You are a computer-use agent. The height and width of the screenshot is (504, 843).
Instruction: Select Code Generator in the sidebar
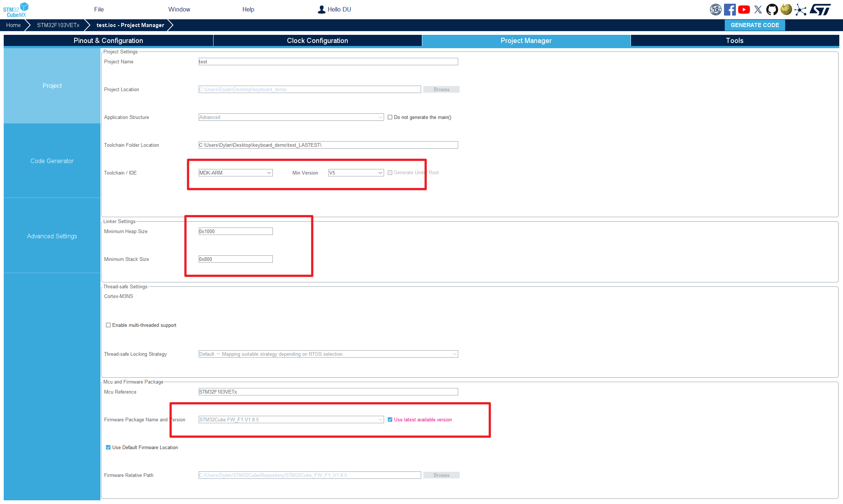52,160
